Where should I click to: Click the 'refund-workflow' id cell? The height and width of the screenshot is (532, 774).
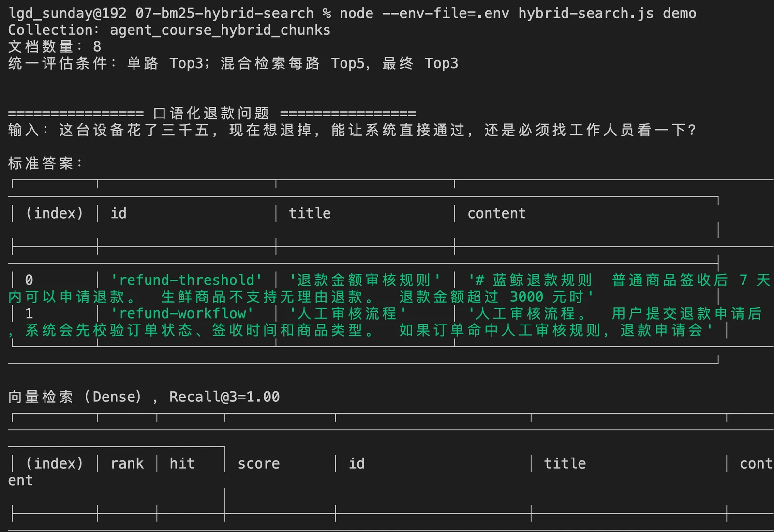(182, 313)
